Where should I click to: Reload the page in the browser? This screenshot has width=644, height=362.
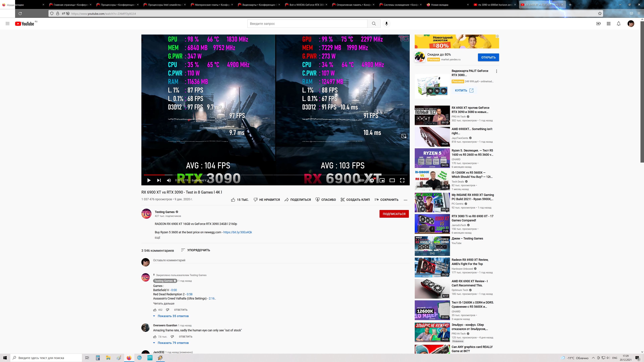[20, 13]
